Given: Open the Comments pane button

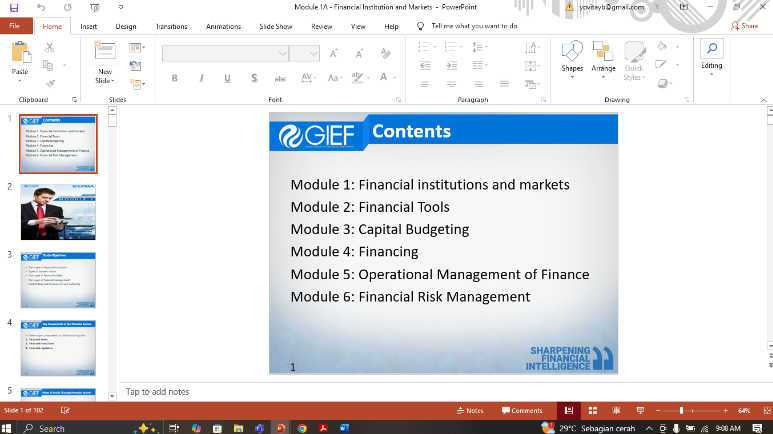Looking at the screenshot, I should tap(521, 410).
